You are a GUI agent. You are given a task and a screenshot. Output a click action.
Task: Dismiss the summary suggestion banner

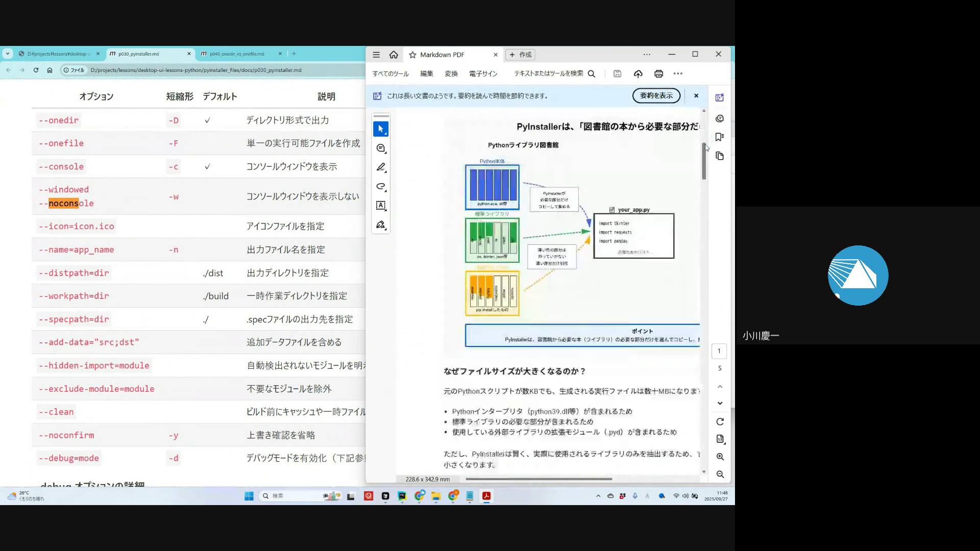pyautogui.click(x=696, y=96)
